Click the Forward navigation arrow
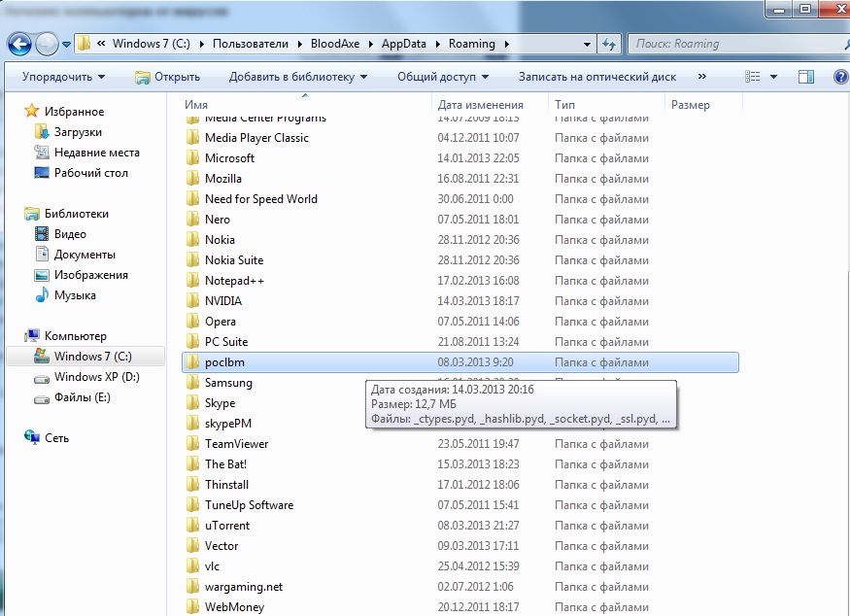Screen dimensions: 850x616 click(x=48, y=44)
